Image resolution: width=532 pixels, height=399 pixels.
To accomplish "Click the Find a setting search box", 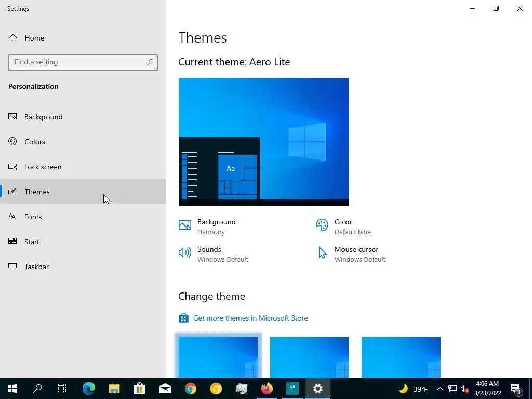I will (83, 62).
